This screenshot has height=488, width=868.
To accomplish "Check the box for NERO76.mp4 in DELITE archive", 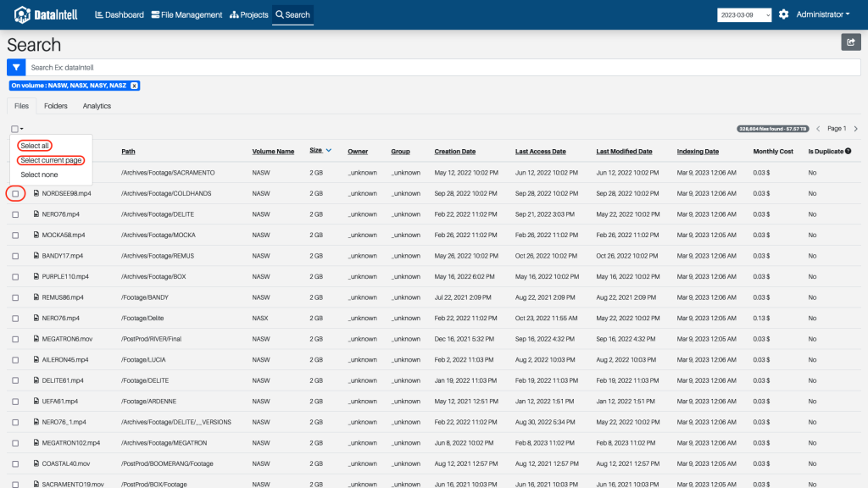I will (15, 214).
